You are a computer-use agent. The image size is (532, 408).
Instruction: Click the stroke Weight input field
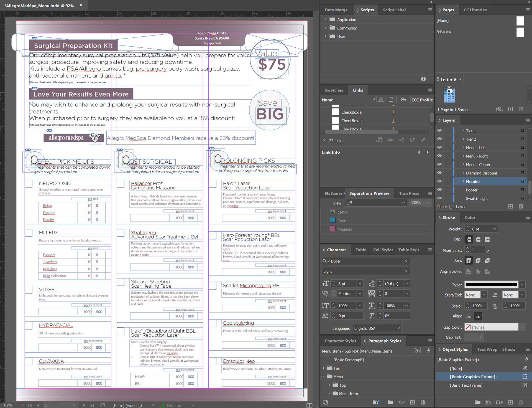[x=481, y=229]
